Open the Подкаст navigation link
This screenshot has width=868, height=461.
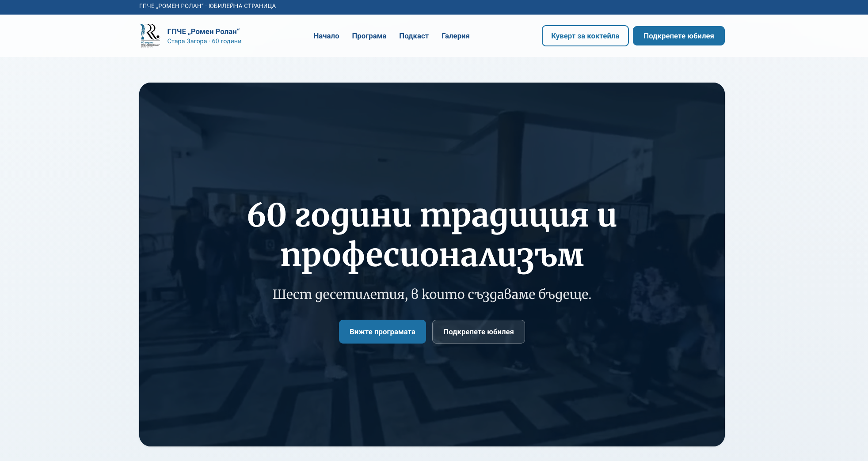pos(414,36)
